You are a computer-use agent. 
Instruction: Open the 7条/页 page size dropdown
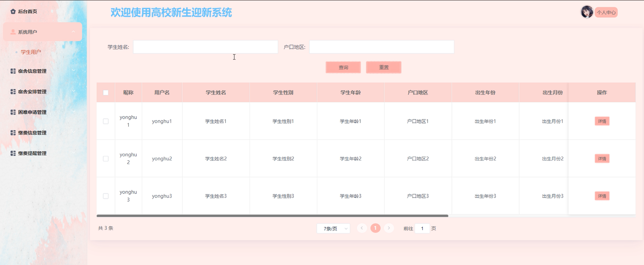coord(333,228)
